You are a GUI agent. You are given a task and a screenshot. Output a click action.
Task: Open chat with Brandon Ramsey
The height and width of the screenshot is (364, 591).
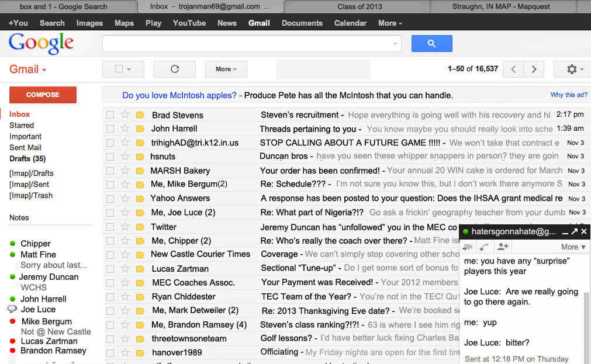click(x=53, y=351)
